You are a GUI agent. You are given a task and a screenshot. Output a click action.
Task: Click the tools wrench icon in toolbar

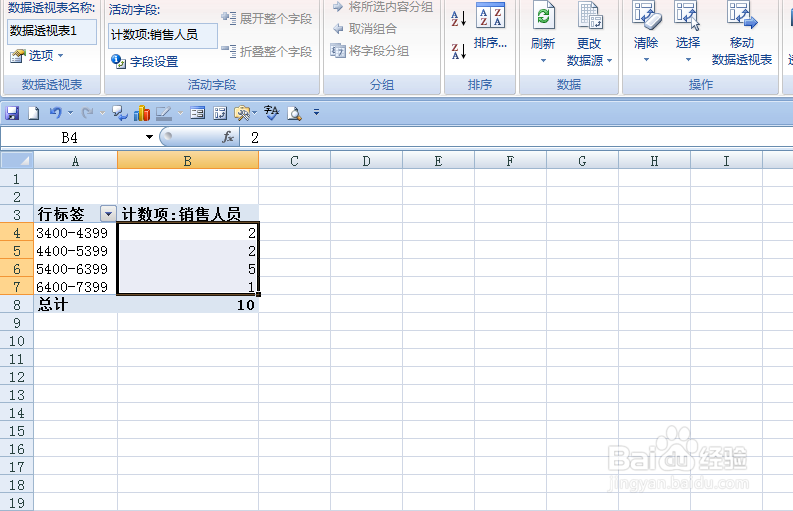[x=242, y=113]
